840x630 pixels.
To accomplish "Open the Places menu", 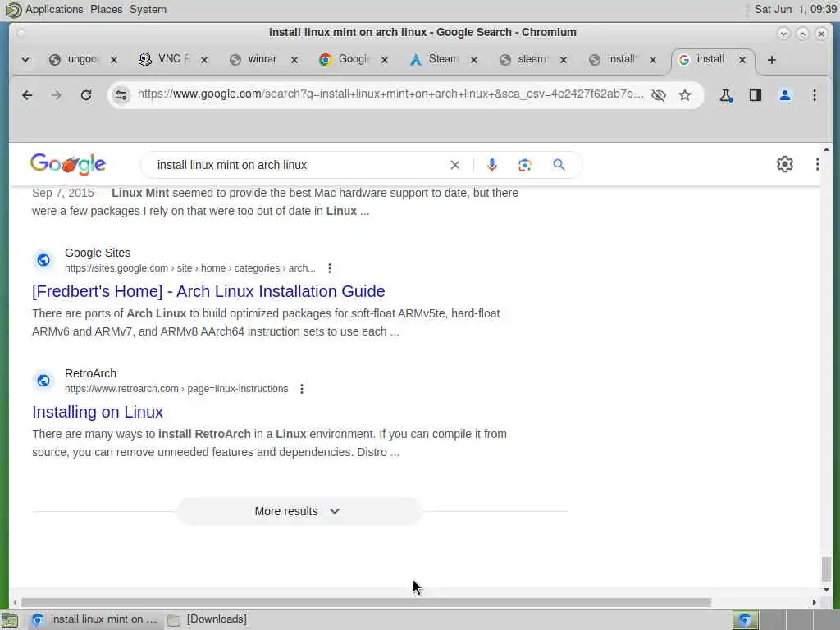I will [106, 10].
